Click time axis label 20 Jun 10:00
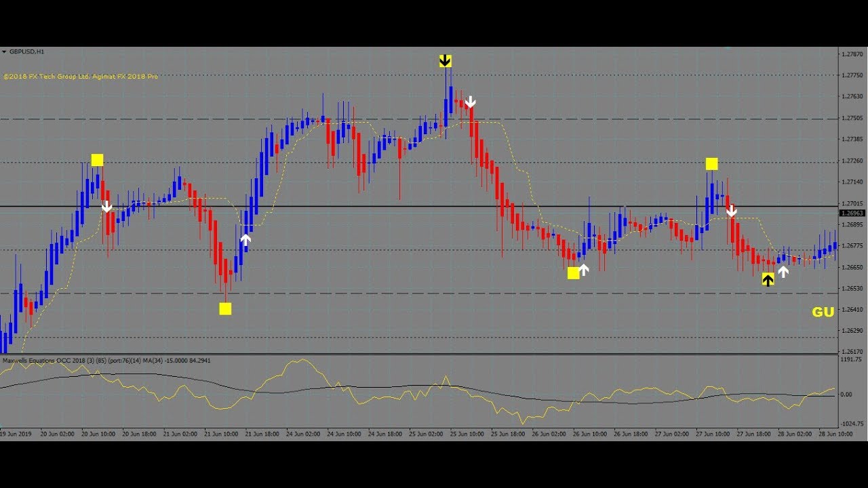Image resolution: width=868 pixels, height=488 pixels. 98,433
